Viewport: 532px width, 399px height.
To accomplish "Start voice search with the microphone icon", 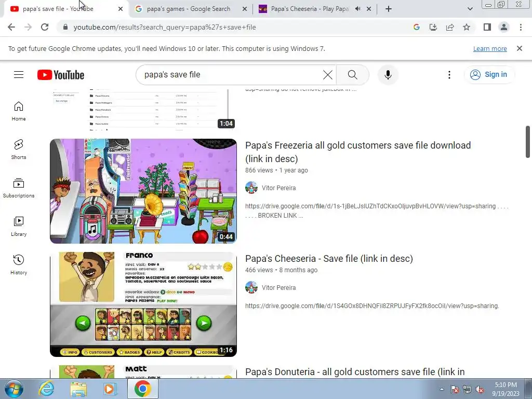I will [x=388, y=75].
